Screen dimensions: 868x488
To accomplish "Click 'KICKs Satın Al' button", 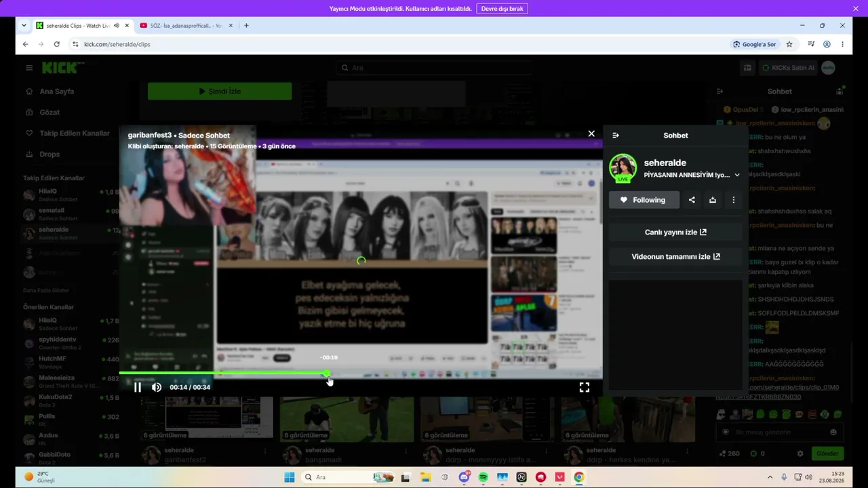I will [x=788, y=68].
